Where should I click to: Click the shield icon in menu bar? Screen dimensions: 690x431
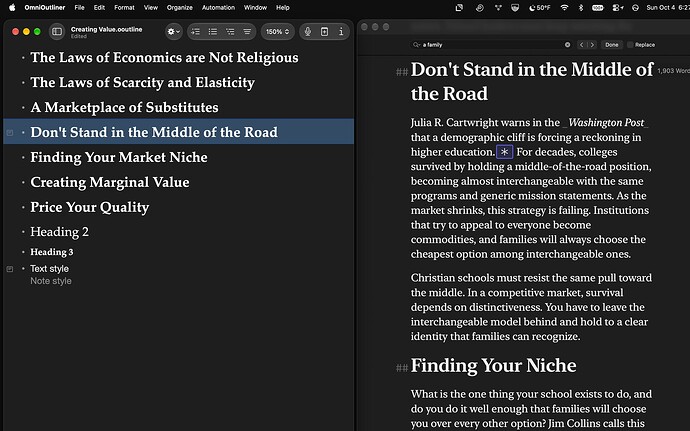pyautogui.click(x=514, y=7)
